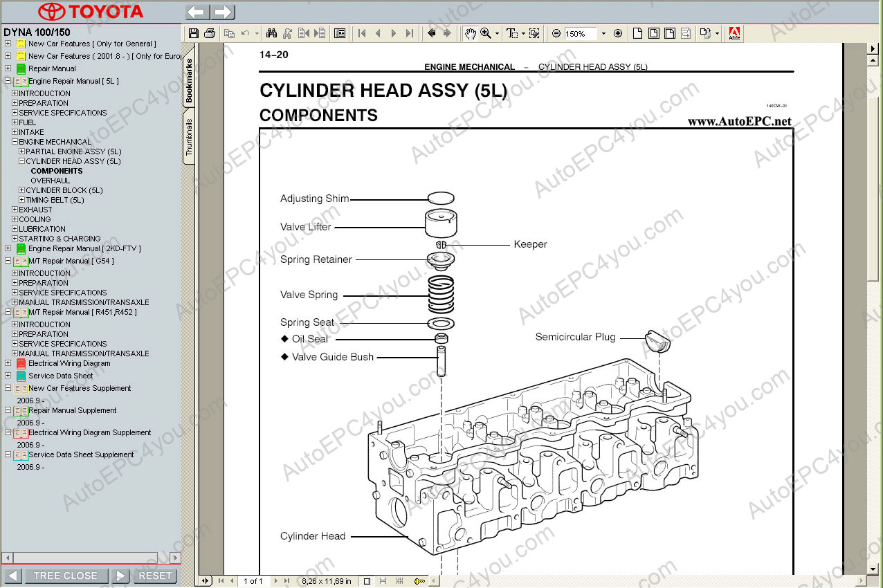Select the Hand tool
Screen dimensions: 883x588
(x=470, y=33)
